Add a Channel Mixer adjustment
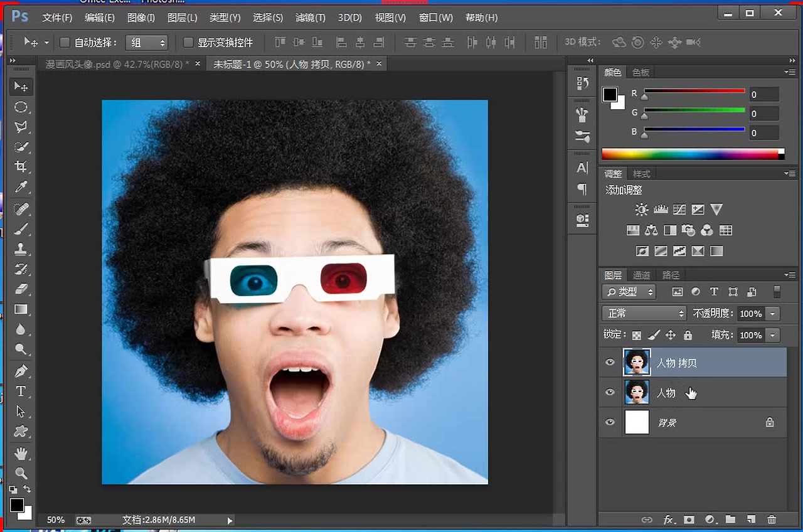The height and width of the screenshot is (532, 803). point(707,230)
